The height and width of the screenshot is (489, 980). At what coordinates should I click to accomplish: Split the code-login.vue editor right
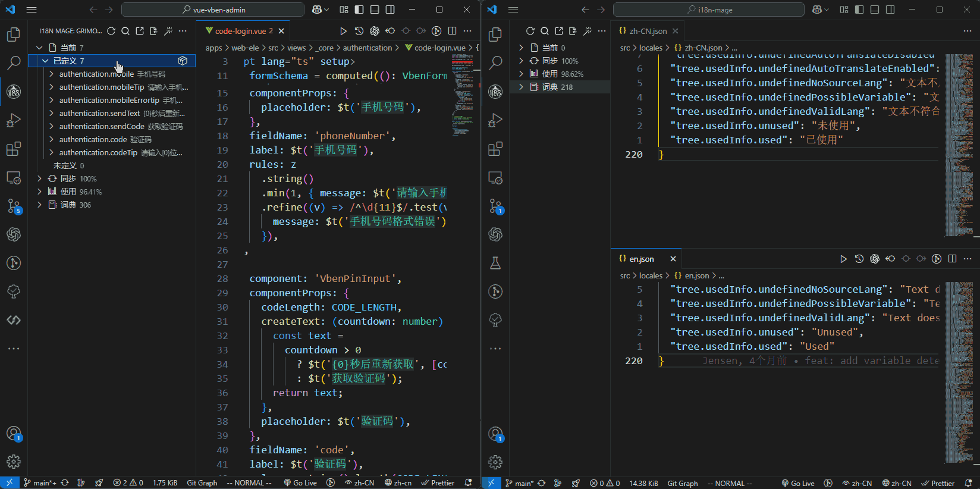click(453, 31)
